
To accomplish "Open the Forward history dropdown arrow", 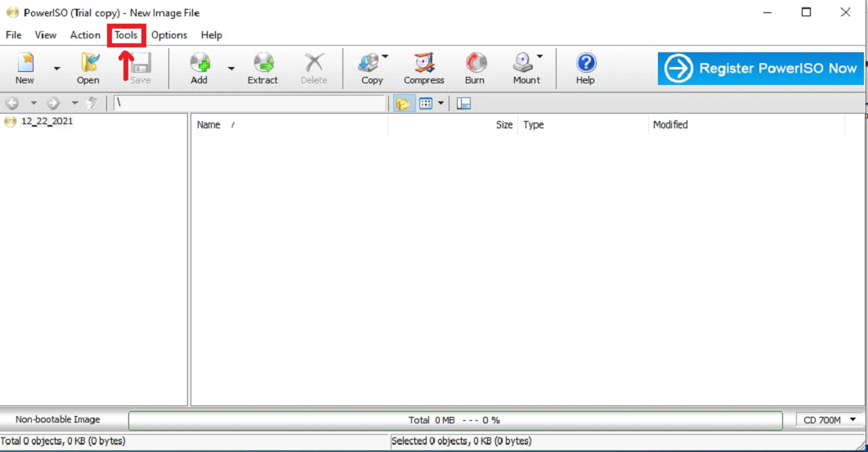I will [x=74, y=103].
